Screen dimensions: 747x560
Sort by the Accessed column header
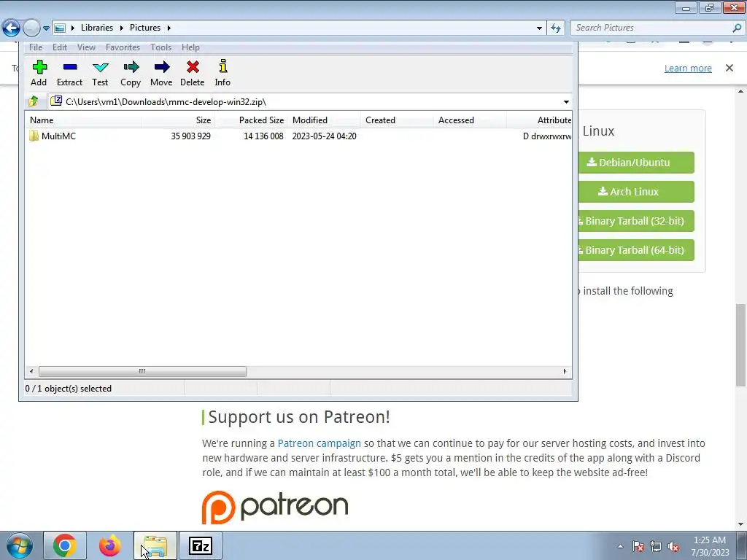pos(470,120)
